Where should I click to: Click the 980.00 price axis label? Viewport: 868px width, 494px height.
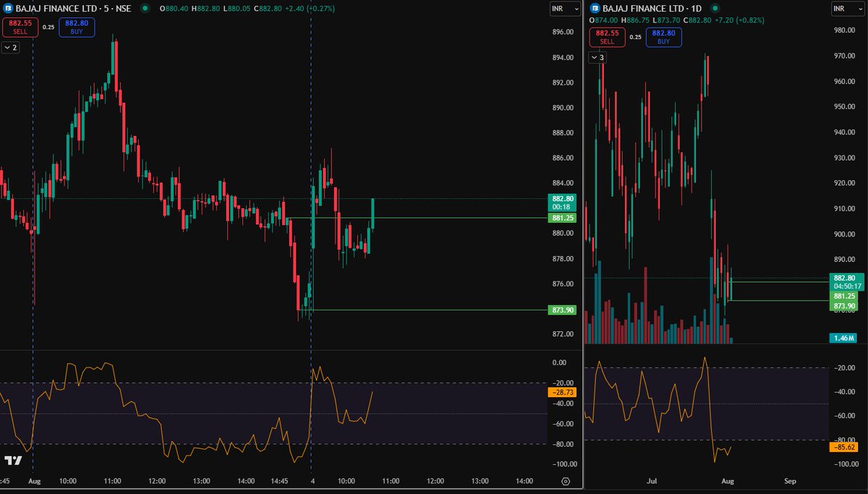click(x=845, y=30)
